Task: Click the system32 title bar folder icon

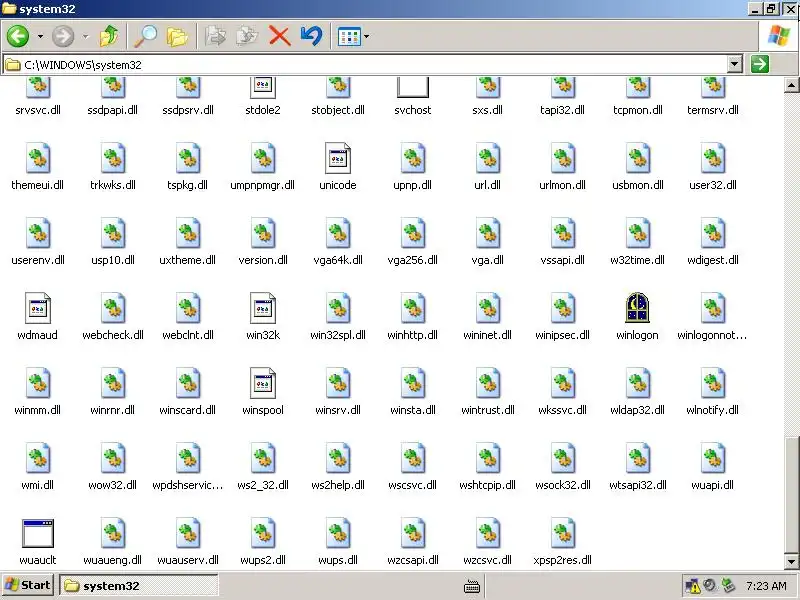Action: [10, 9]
